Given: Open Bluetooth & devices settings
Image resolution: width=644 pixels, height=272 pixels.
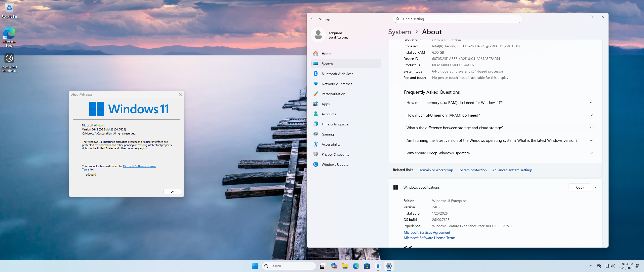Looking at the screenshot, I should point(337,74).
